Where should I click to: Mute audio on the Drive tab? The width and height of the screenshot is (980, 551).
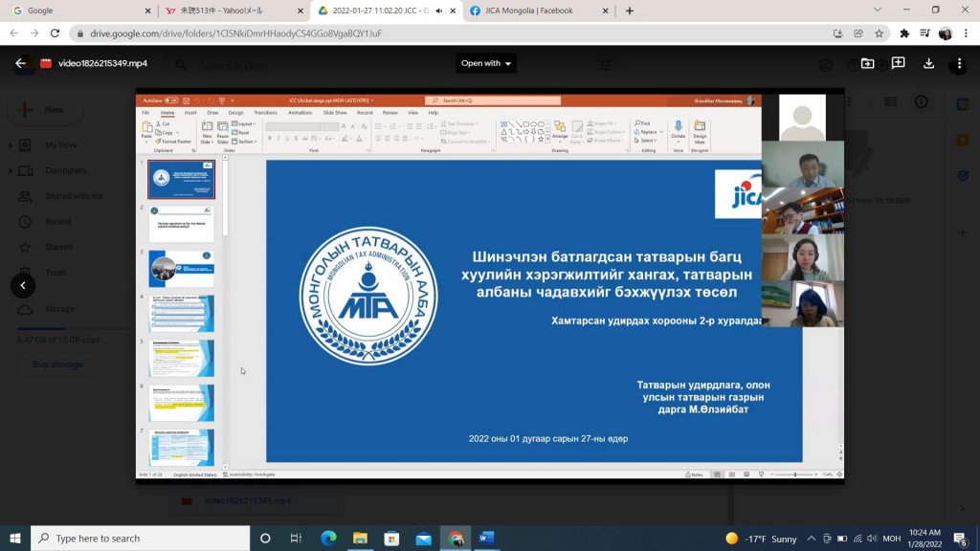tap(439, 11)
